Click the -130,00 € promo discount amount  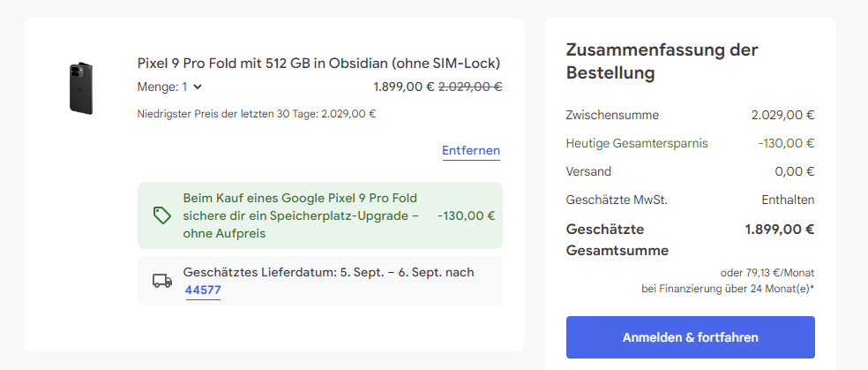click(x=466, y=216)
